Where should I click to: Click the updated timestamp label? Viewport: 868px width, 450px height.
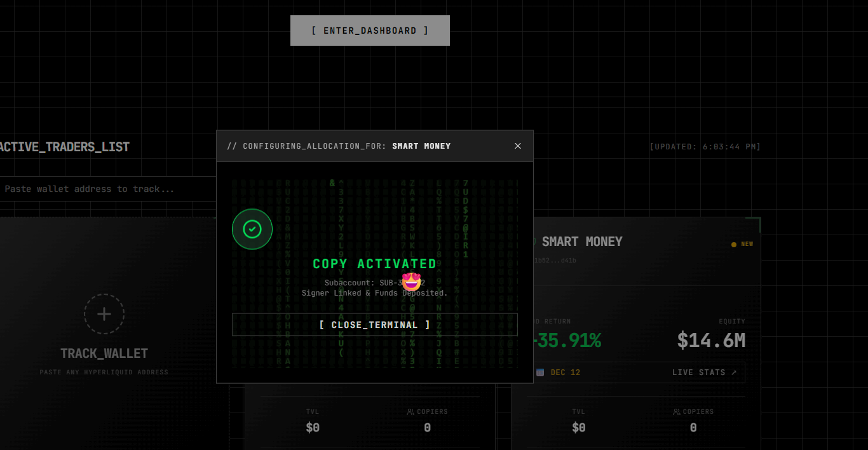(x=705, y=147)
